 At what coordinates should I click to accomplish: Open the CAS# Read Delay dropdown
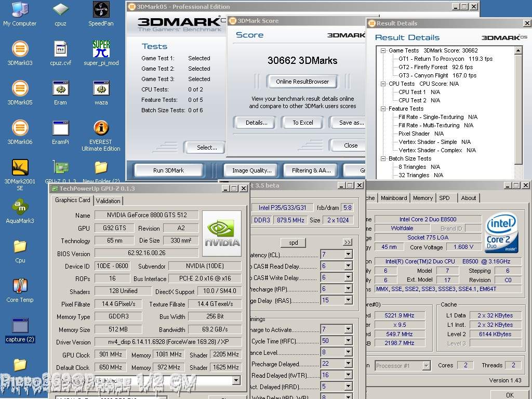click(x=348, y=266)
